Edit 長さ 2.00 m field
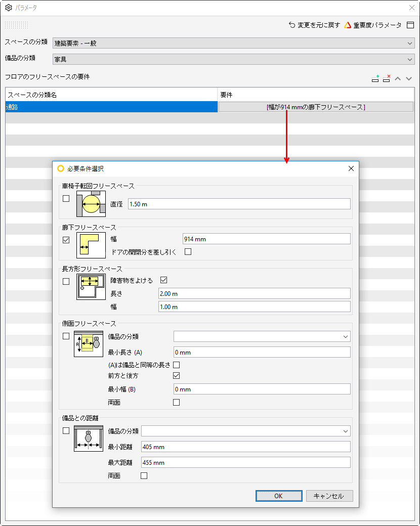This screenshot has width=420, height=526. coord(255,293)
